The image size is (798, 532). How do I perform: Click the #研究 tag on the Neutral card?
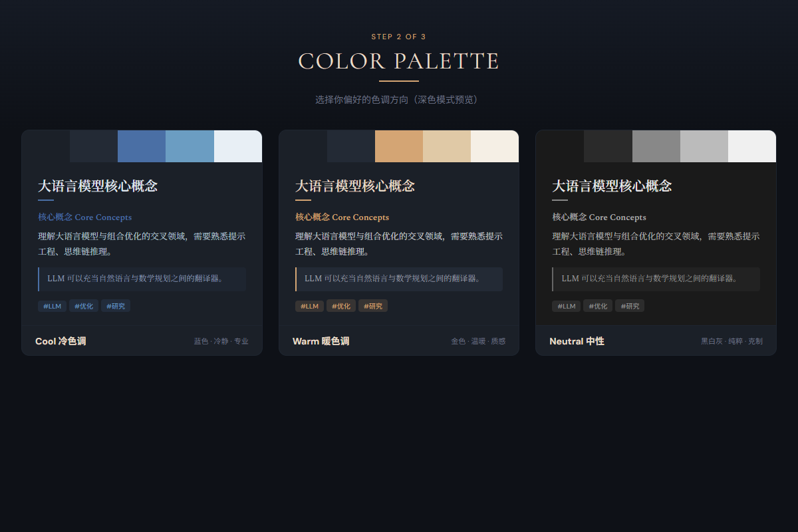pos(629,306)
